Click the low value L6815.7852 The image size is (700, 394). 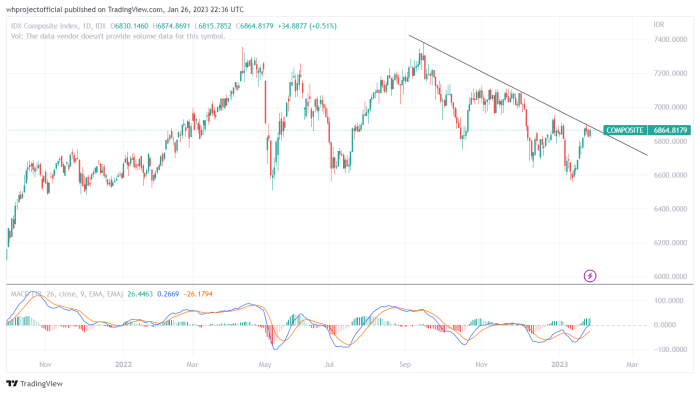pyautogui.click(x=213, y=26)
